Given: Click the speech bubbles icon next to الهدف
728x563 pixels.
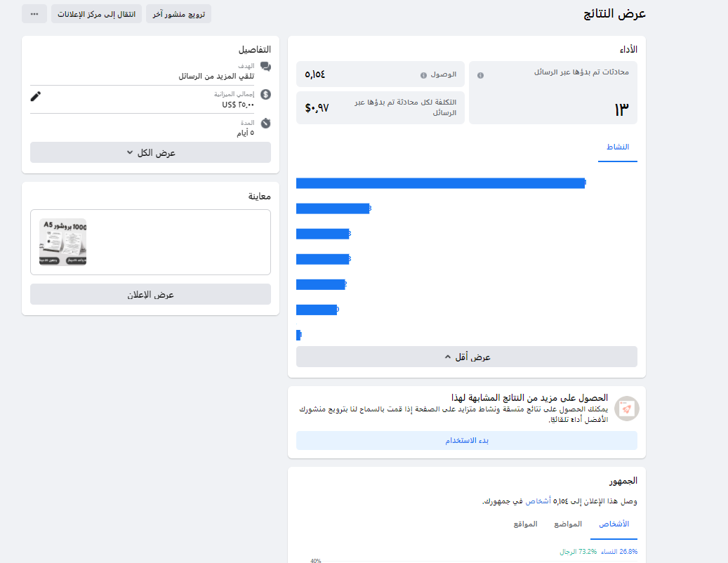Looking at the screenshot, I should (x=265, y=66).
